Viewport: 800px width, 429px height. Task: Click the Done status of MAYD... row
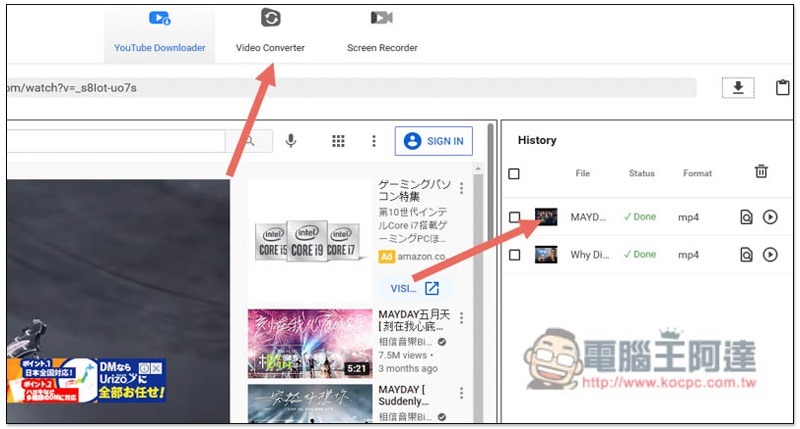tap(640, 217)
